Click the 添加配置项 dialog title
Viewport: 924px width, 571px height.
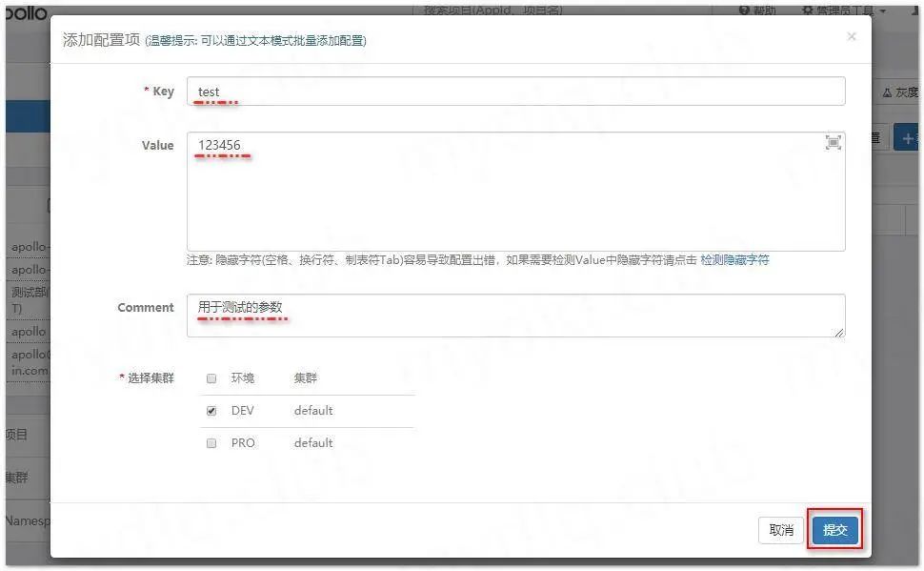click(x=101, y=39)
